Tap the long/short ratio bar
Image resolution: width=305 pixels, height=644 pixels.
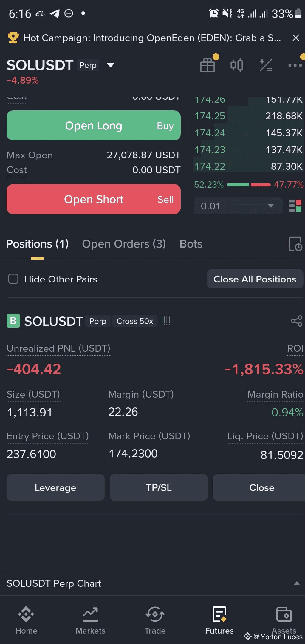[248, 185]
